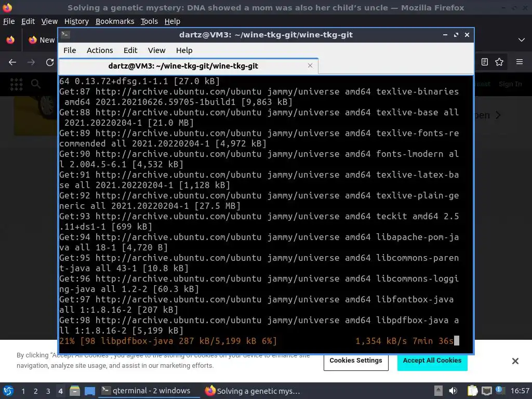
Task: Open Firefox Help menu
Action: pos(172,21)
